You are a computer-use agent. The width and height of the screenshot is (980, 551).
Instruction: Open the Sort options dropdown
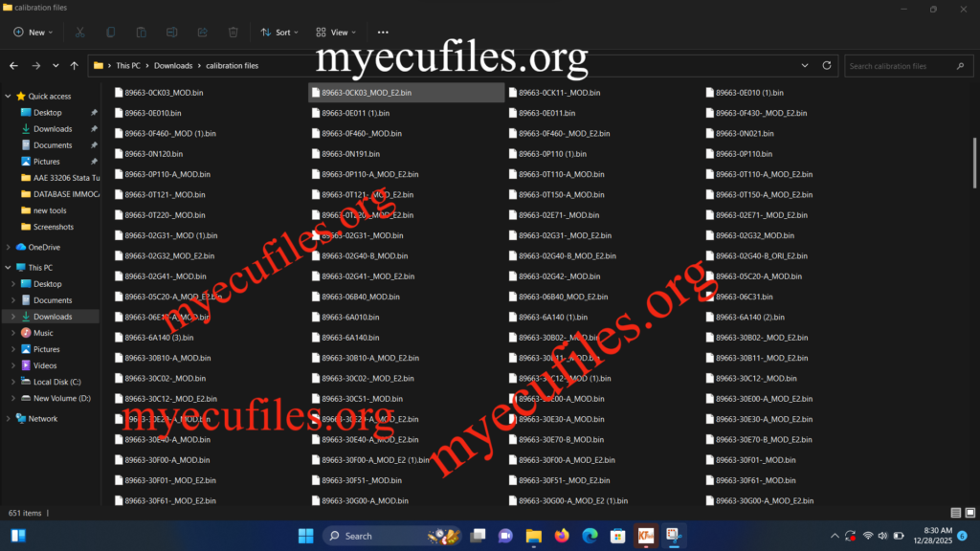279,32
